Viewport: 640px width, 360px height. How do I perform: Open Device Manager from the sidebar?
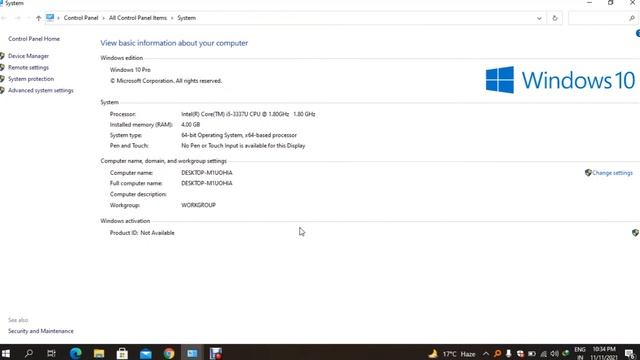click(x=28, y=56)
